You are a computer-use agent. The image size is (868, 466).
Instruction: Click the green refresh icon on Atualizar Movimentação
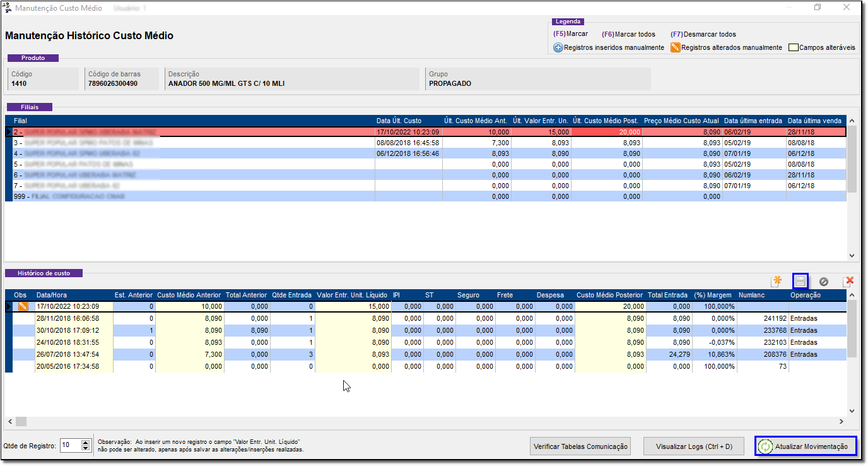(x=765, y=446)
